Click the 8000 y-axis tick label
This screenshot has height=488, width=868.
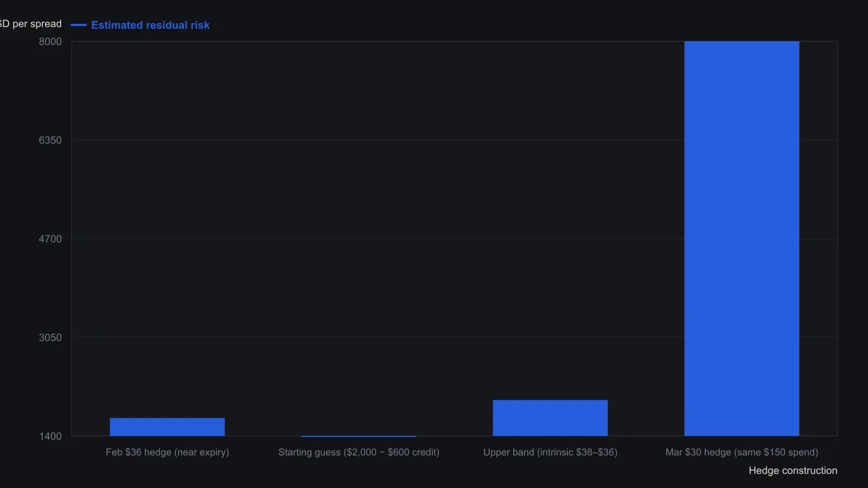[x=50, y=42]
